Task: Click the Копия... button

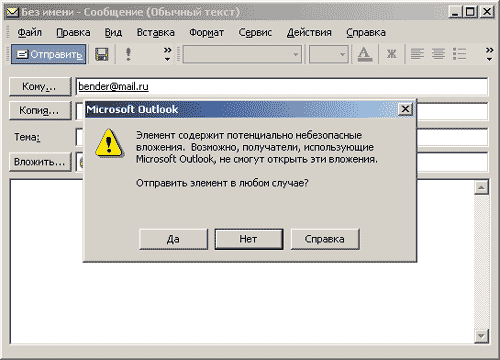Action: pyautogui.click(x=40, y=110)
